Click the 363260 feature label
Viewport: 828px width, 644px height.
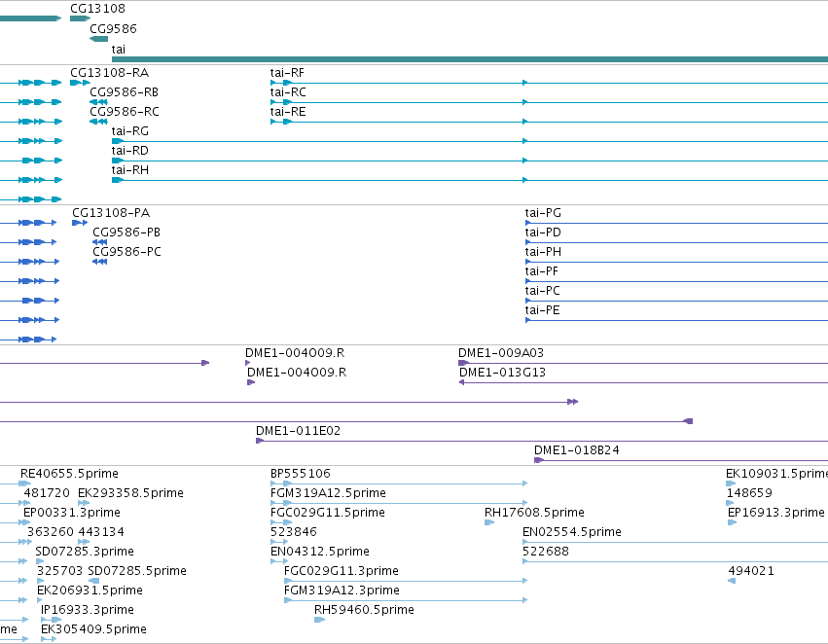(50, 532)
